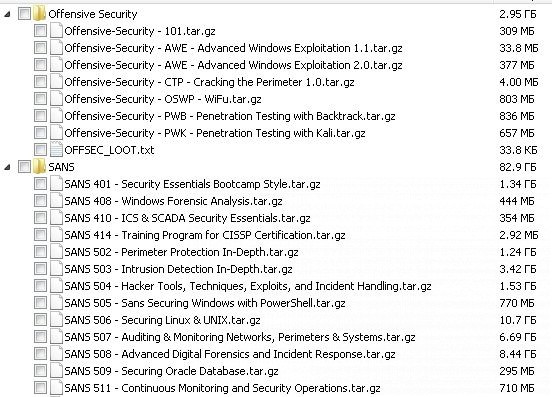Click the Offensive Security folder icon
The image size is (552, 397).
39,14
